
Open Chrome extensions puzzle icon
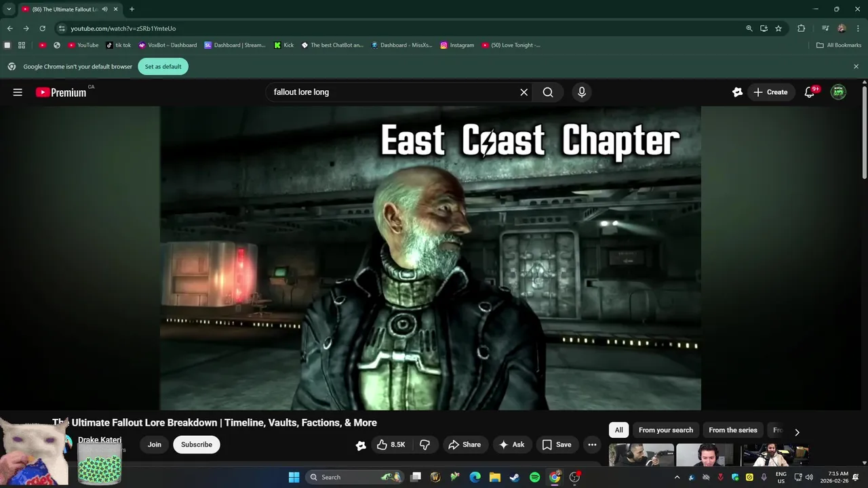click(x=801, y=28)
